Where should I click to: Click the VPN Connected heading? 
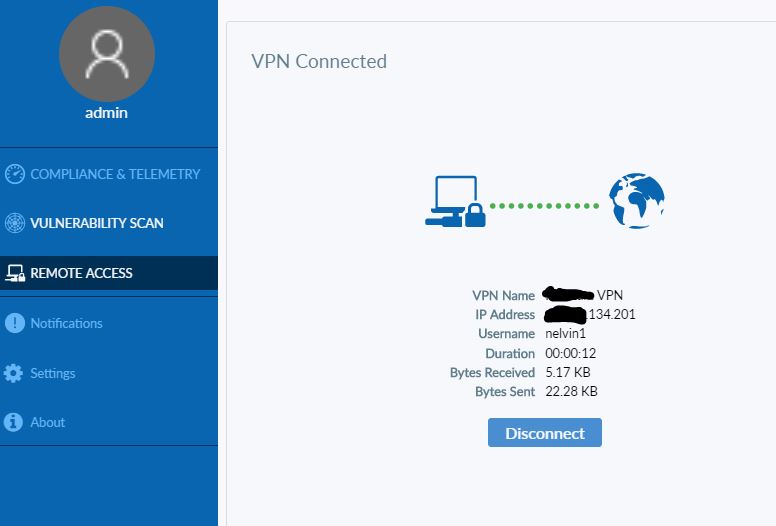point(319,61)
